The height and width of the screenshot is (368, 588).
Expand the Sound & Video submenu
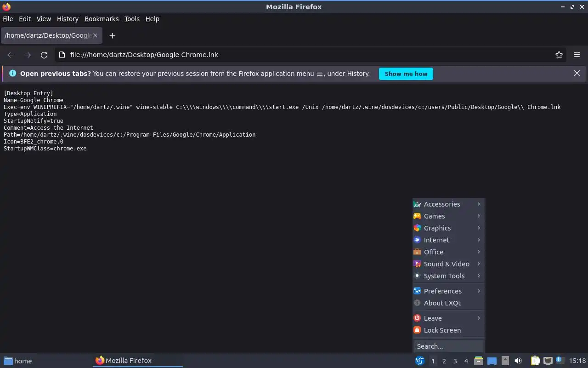(x=448, y=264)
